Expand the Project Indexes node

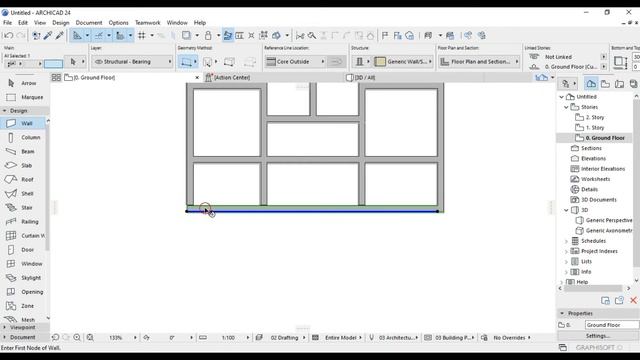point(566,251)
